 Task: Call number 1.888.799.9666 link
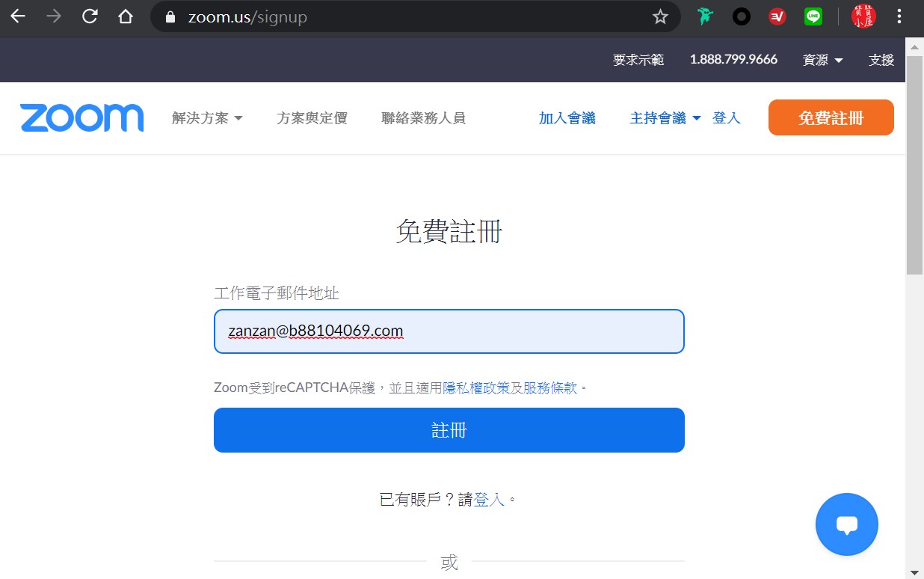click(733, 59)
